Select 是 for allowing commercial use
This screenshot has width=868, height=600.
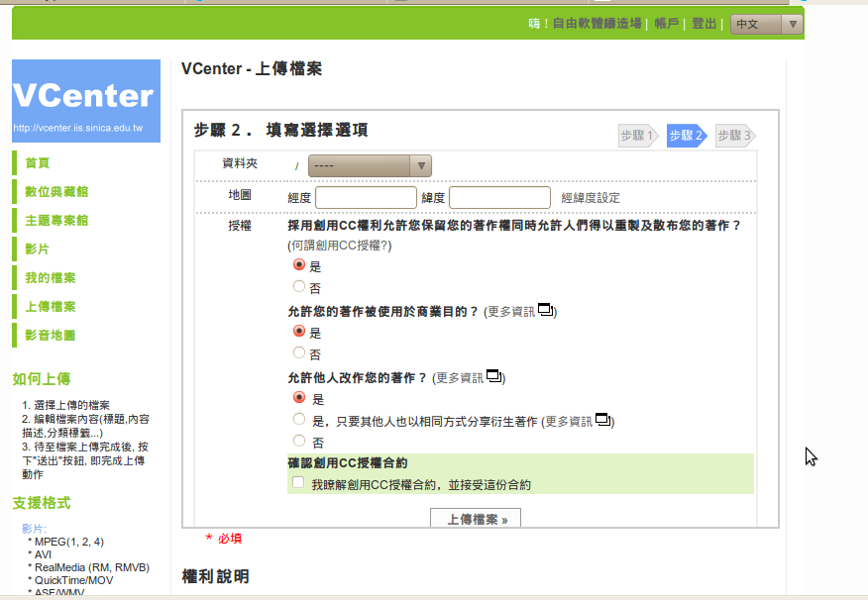tap(299, 332)
